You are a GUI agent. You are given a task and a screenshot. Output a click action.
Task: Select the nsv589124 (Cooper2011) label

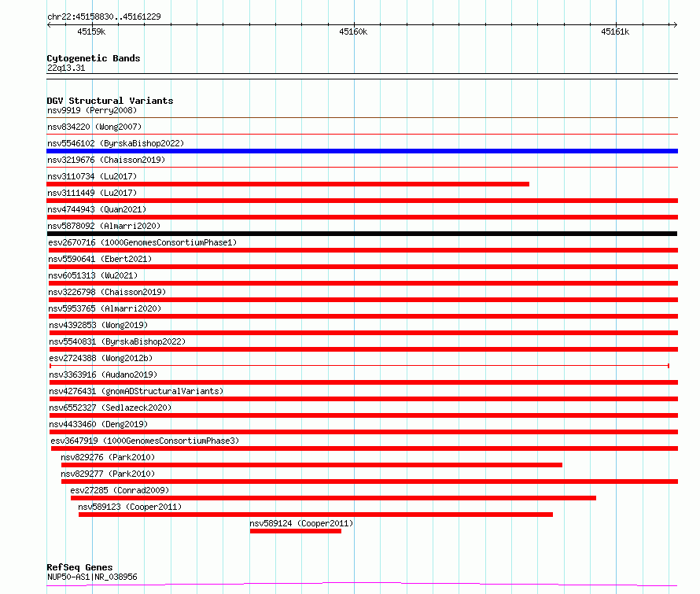click(x=301, y=523)
